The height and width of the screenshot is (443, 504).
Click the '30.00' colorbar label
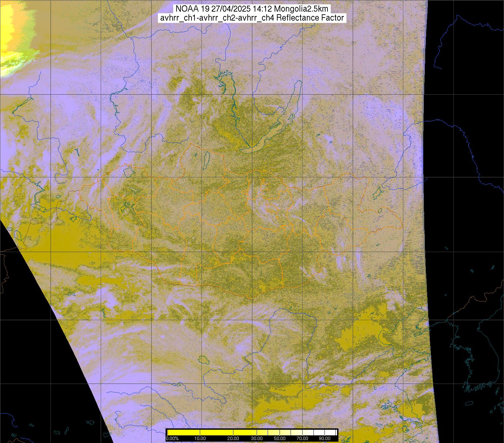pos(256,438)
